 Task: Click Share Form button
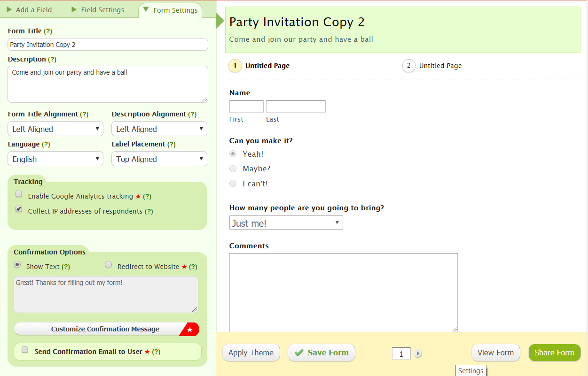tap(555, 353)
